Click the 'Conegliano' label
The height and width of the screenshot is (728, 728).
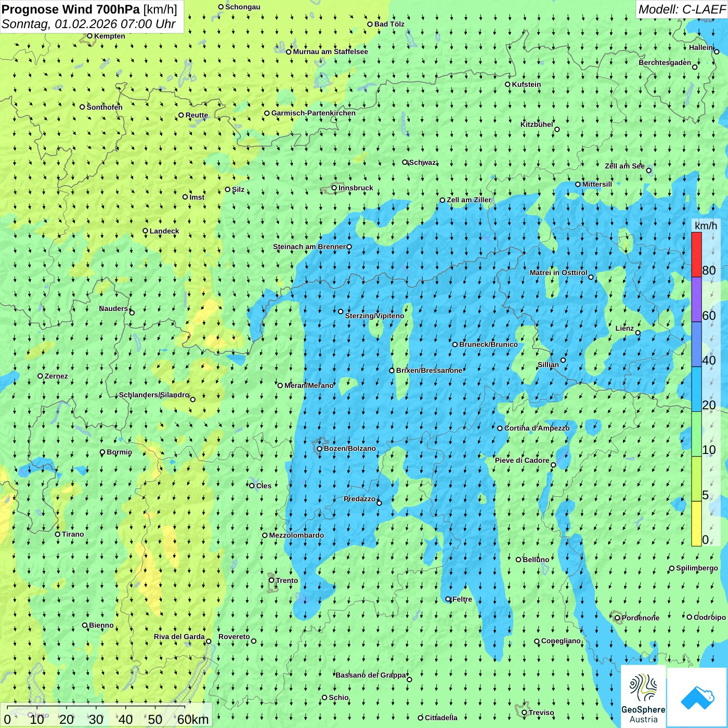click(x=561, y=641)
